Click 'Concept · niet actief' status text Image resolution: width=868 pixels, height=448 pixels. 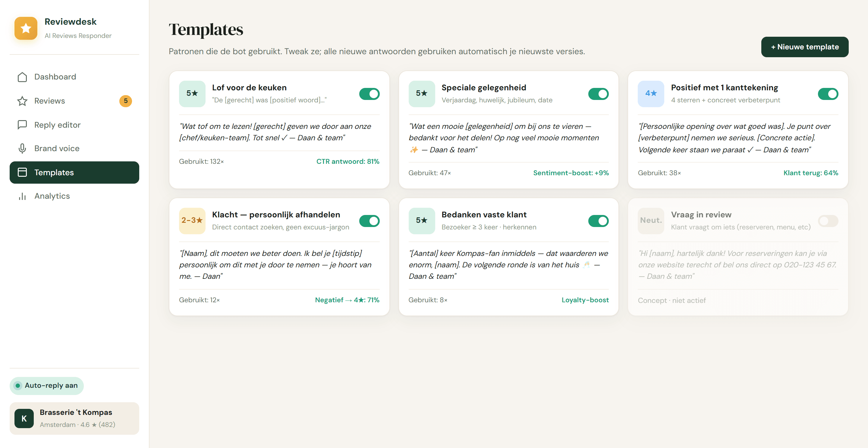tap(671, 300)
